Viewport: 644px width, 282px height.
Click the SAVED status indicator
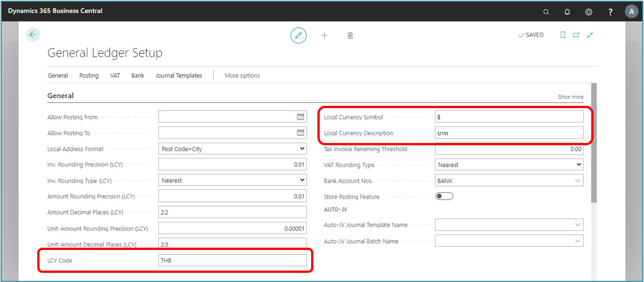tap(531, 35)
